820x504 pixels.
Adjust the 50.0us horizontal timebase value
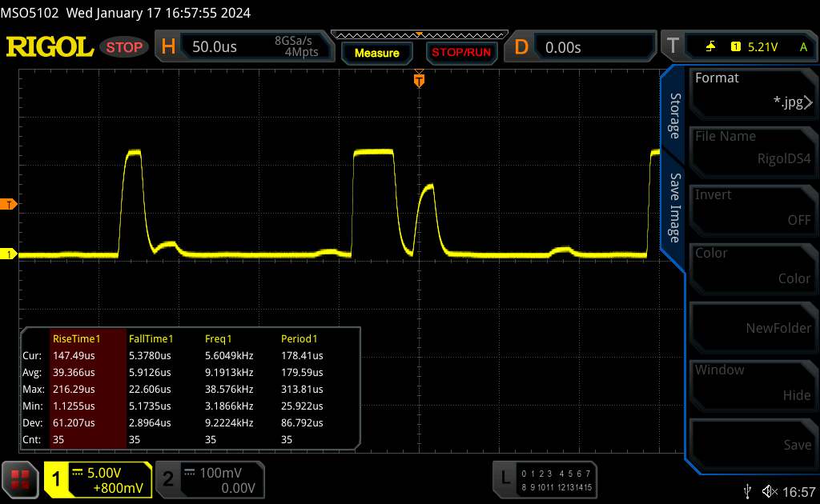215,47
